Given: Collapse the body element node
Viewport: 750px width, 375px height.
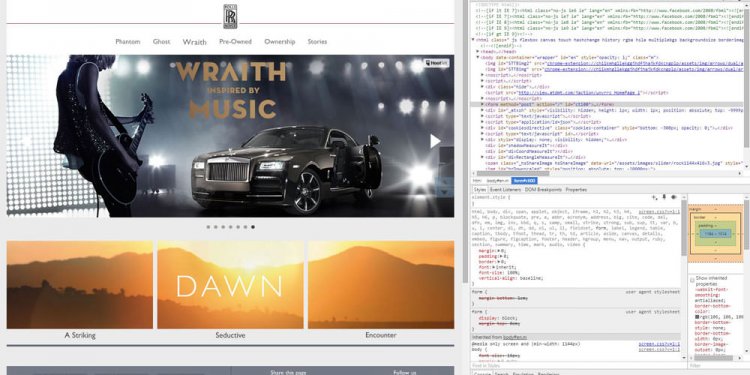Looking at the screenshot, I should [478, 57].
